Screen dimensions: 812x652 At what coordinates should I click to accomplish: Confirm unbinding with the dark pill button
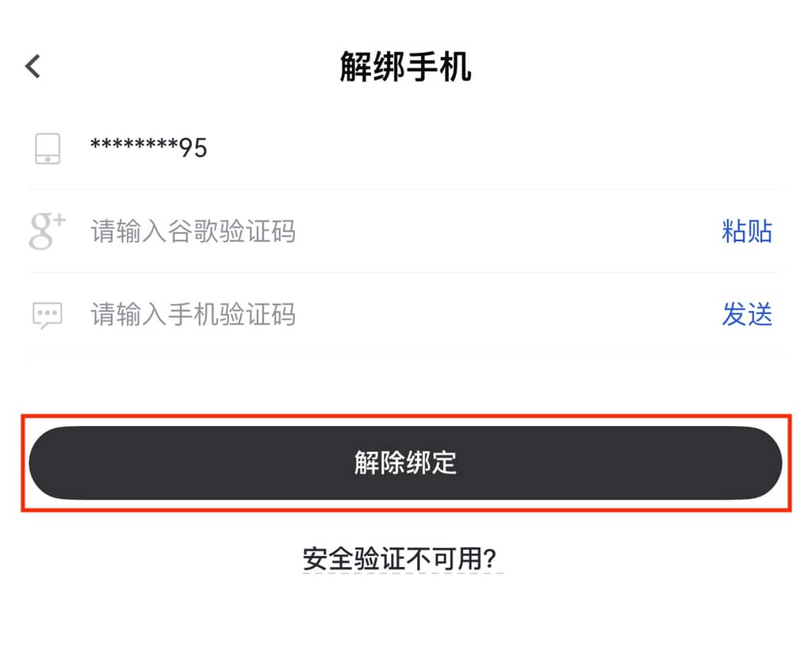pos(405,463)
